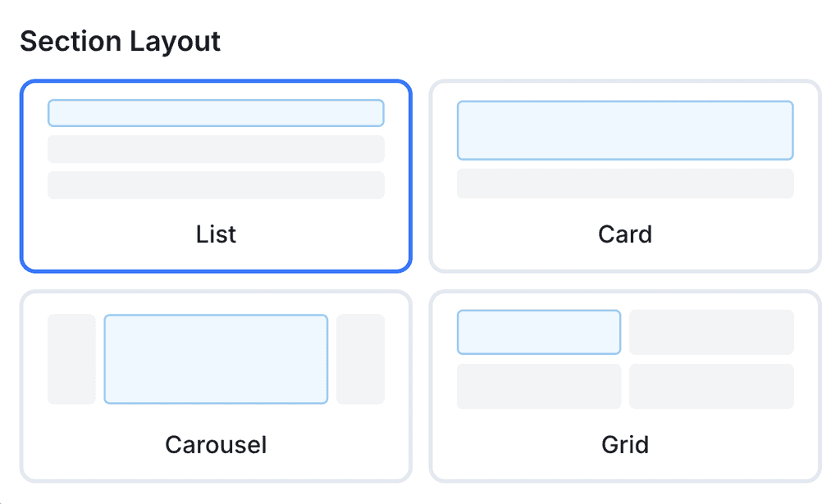
Task: Click the right partial slide in Carousel preview
Action: [x=362, y=358]
